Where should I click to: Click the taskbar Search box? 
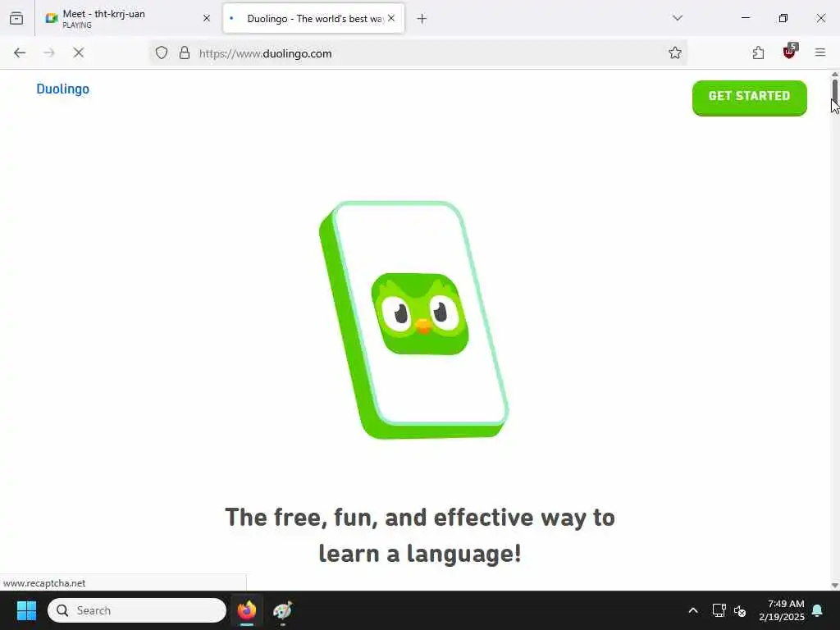[137, 610]
